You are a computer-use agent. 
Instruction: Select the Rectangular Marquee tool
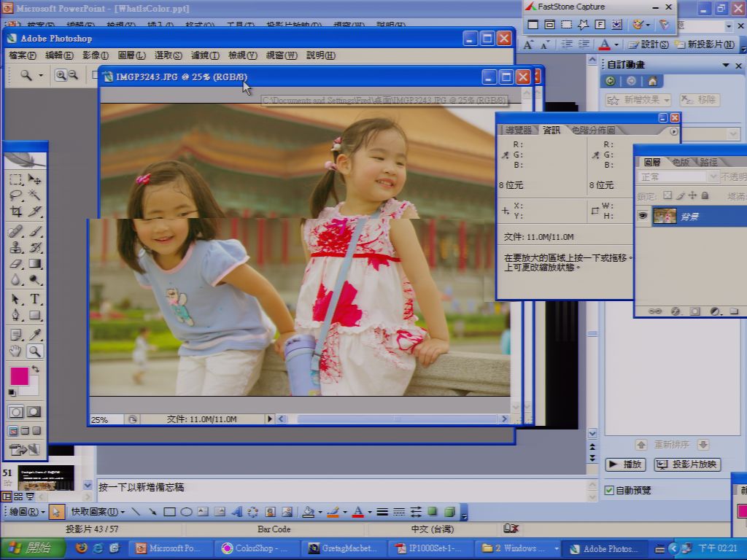click(16, 179)
